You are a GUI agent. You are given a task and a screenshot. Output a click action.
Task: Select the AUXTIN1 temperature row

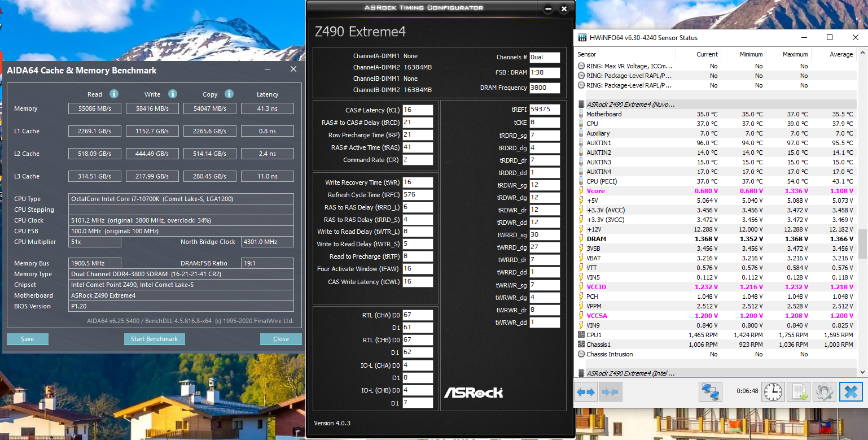click(x=716, y=143)
